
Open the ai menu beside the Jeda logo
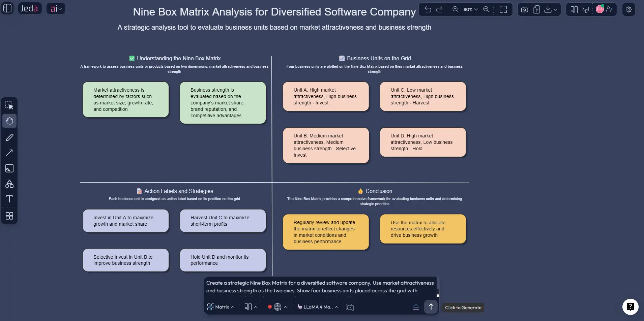[x=56, y=8]
